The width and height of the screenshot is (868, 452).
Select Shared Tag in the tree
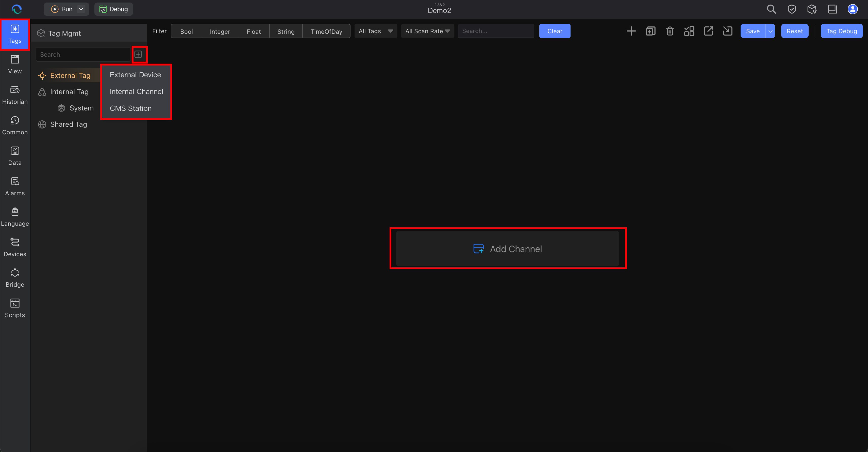coord(69,124)
